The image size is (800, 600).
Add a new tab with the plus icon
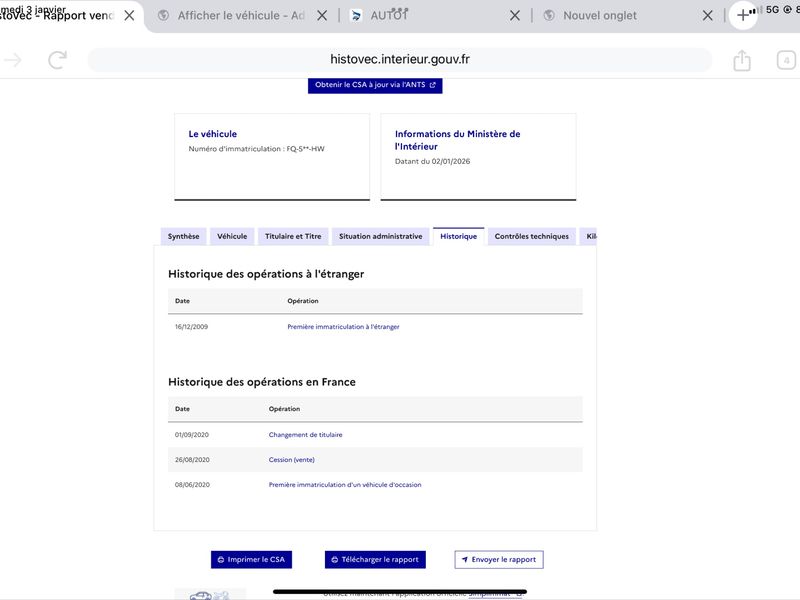(742, 16)
